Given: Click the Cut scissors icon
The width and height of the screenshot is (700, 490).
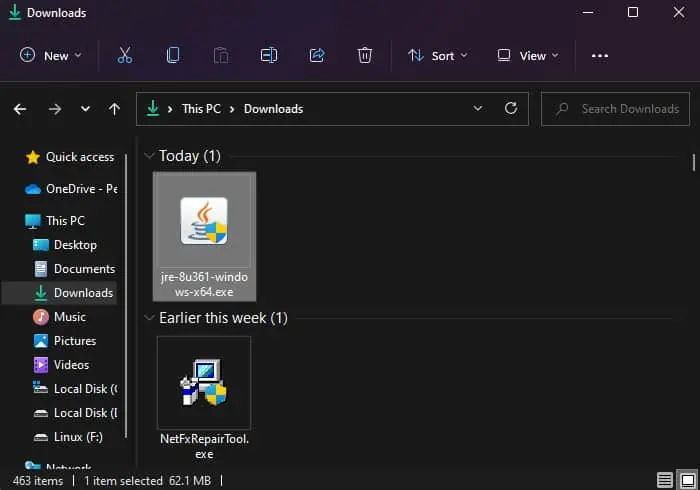Looking at the screenshot, I should (125, 56).
